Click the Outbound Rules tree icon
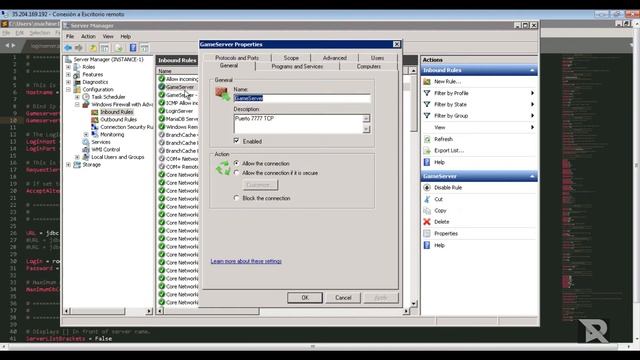Screen dimensions: 640x360 (x=95, y=120)
